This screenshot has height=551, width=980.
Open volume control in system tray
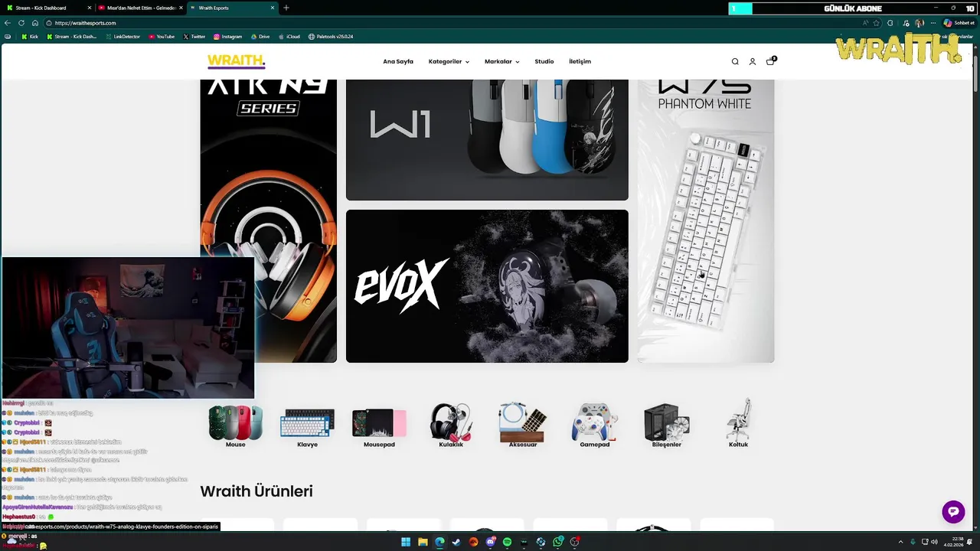point(934,542)
